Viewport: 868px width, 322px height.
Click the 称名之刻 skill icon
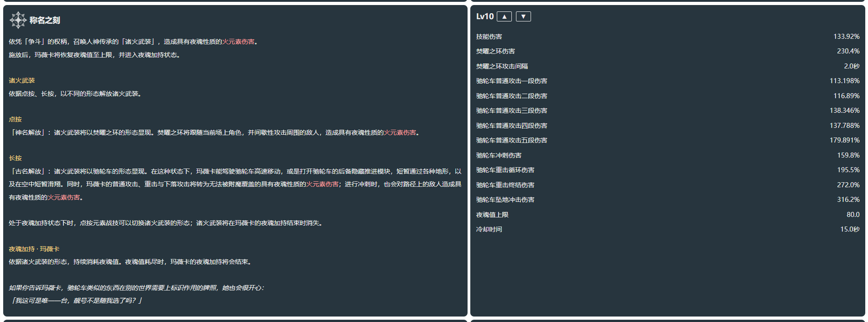[x=18, y=20]
